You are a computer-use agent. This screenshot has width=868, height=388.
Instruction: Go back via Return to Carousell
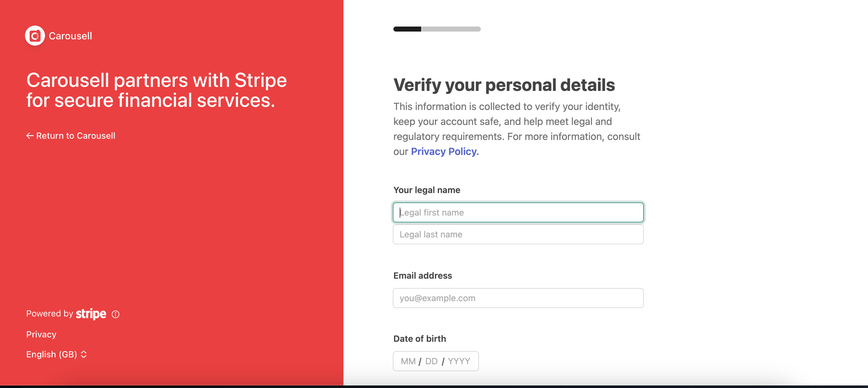(x=71, y=136)
